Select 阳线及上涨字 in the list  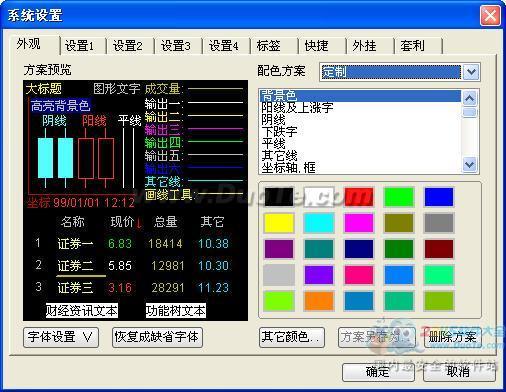[x=297, y=108]
